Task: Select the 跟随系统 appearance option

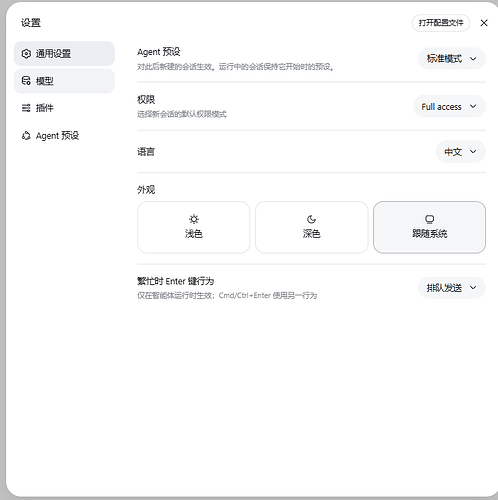Action: 429,227
